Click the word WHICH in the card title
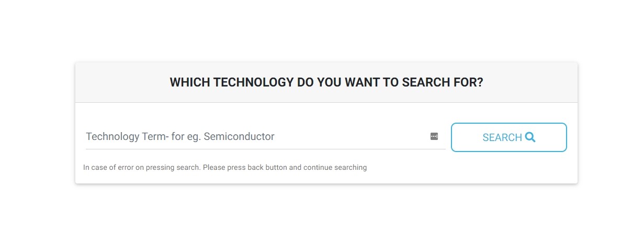Image resolution: width=644 pixels, height=238 pixels. (190, 82)
